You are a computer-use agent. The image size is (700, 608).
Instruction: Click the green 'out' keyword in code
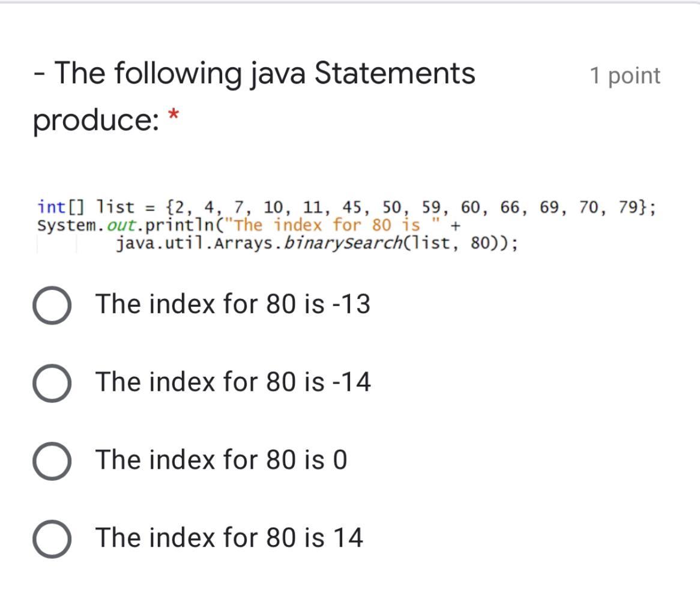[122, 226]
